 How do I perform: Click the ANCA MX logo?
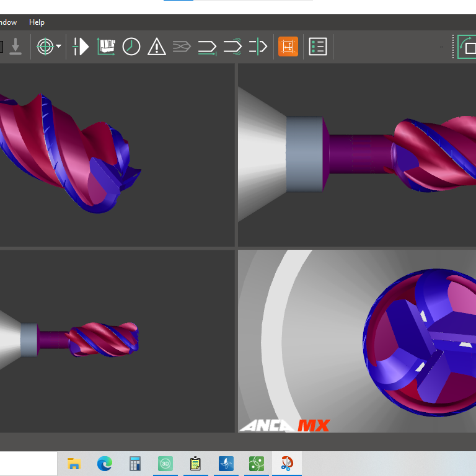click(x=284, y=425)
